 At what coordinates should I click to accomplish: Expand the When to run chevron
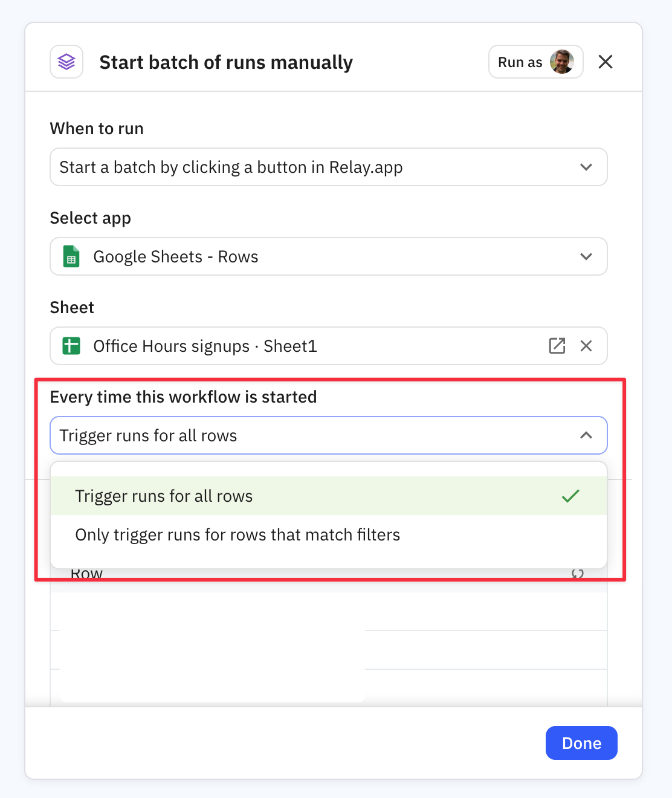pyautogui.click(x=586, y=167)
